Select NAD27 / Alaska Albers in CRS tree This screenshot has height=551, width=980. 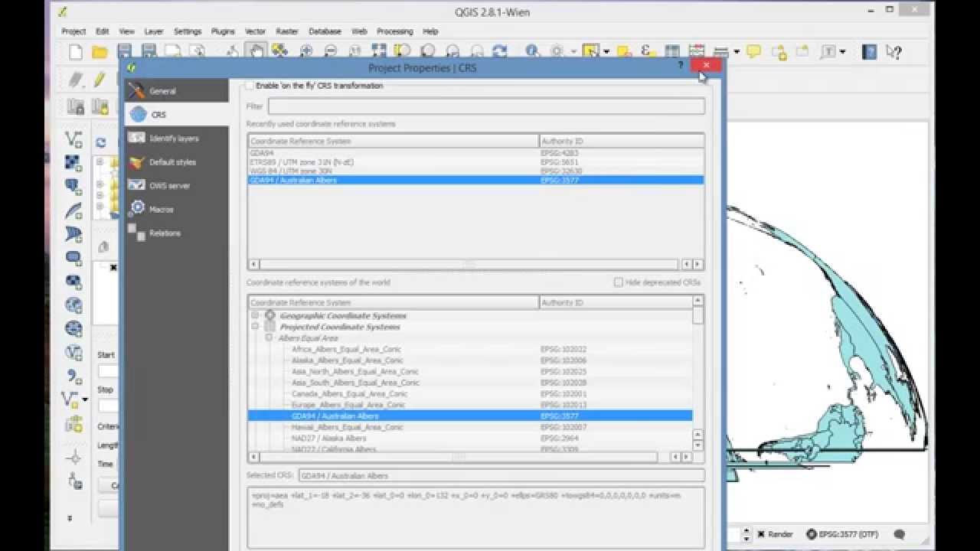pyautogui.click(x=328, y=439)
